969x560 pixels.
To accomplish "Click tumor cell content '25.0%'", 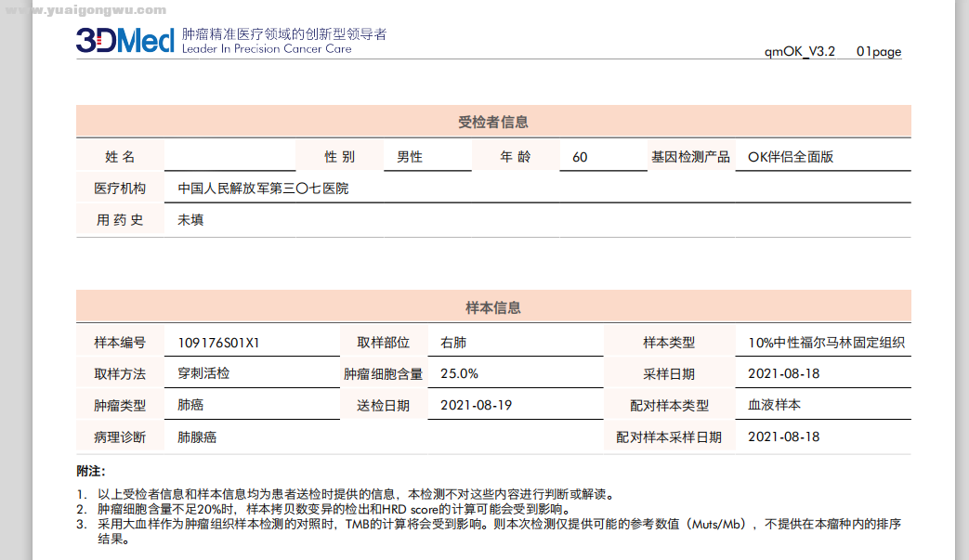I will click(459, 373).
